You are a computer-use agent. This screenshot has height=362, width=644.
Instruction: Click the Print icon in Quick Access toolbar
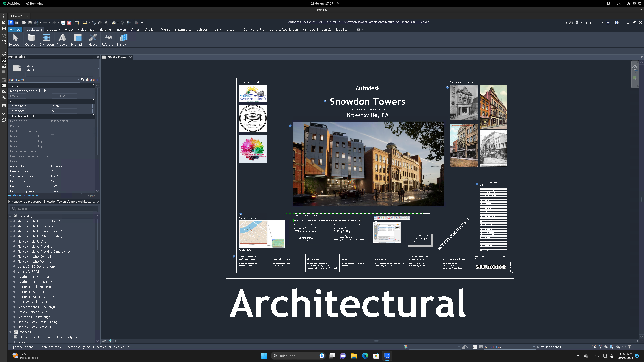pyautogui.click(x=64, y=23)
